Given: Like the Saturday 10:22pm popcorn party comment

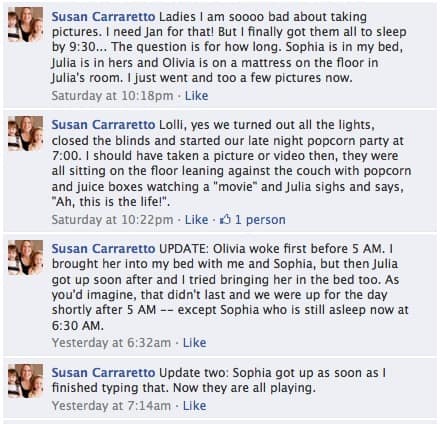Looking at the screenshot, I should pyautogui.click(x=196, y=220).
